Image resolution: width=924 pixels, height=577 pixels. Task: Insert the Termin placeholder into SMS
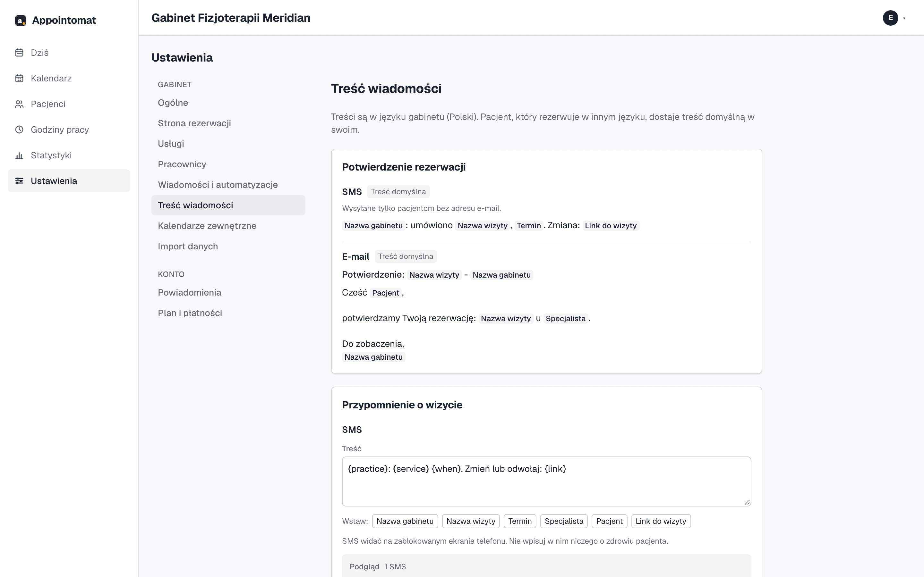(520, 521)
